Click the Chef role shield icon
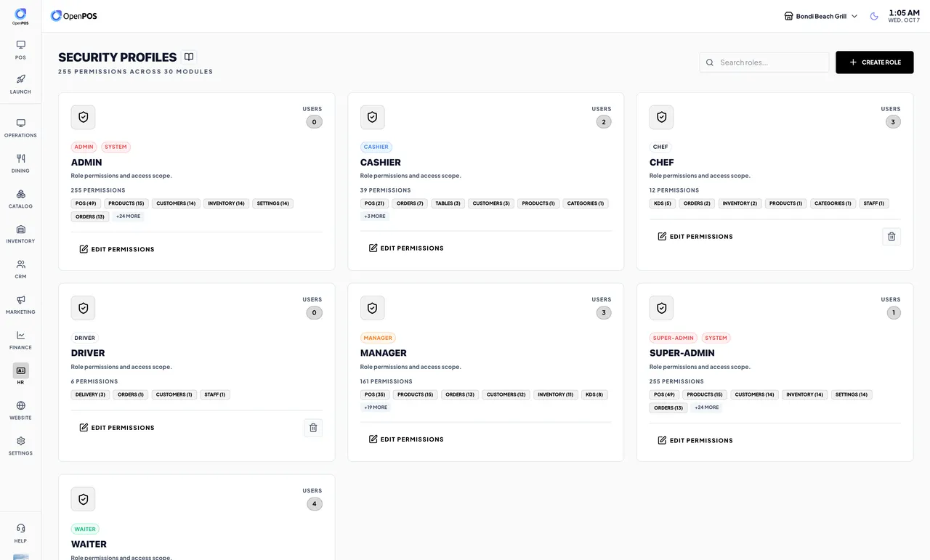Viewport: 930px width, 560px height. tap(661, 117)
